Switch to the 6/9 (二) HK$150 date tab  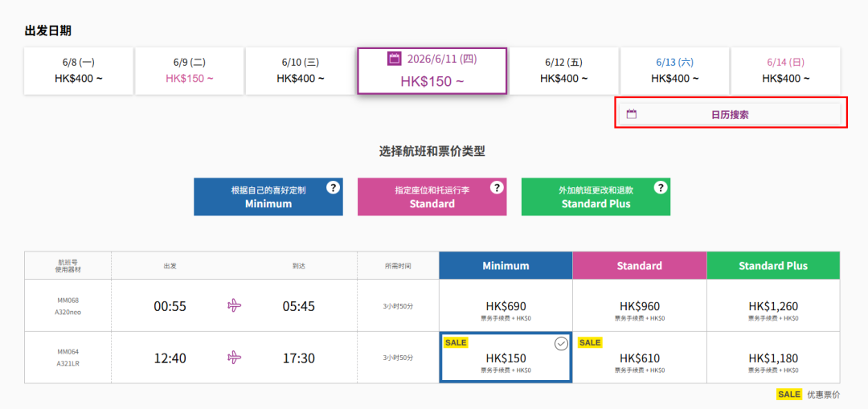click(x=190, y=71)
